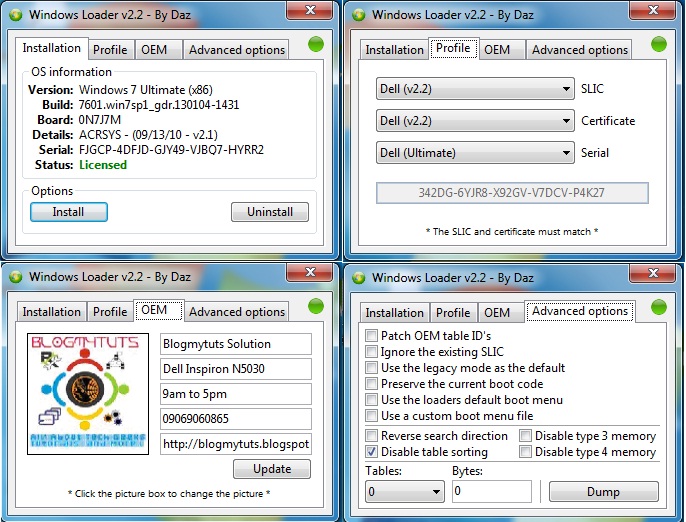Expand the SLIC Dell (v2.2) dropdown
Image resolution: width=686 pixels, height=522 pixels.
coord(475,89)
